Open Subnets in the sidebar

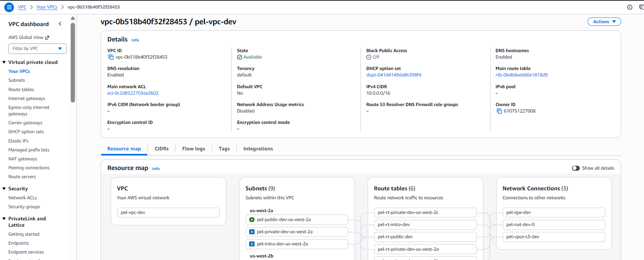click(x=17, y=80)
